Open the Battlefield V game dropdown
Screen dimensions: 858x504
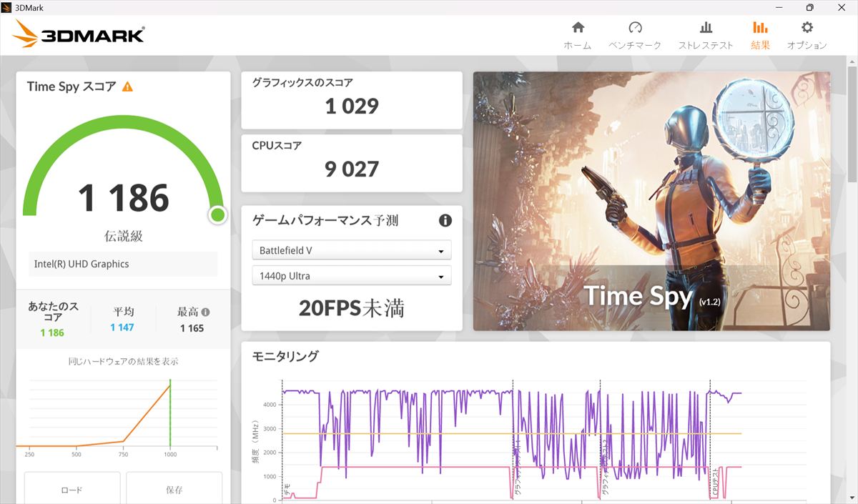[352, 251]
